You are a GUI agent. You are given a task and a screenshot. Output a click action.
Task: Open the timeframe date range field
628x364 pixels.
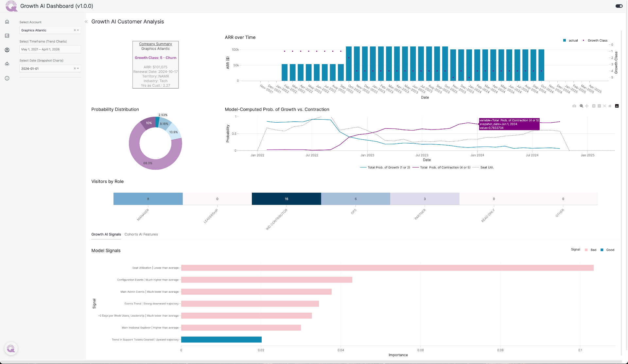(50, 49)
